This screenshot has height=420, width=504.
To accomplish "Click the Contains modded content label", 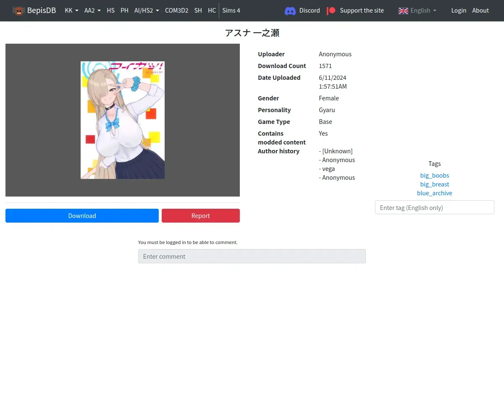I will (282, 138).
